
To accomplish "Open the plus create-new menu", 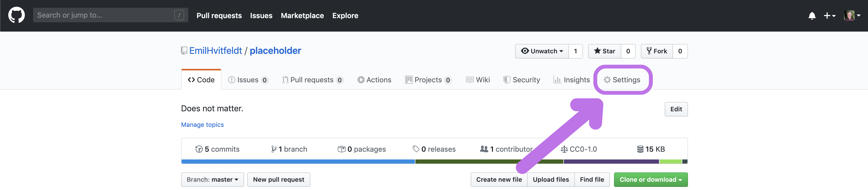I will point(829,16).
